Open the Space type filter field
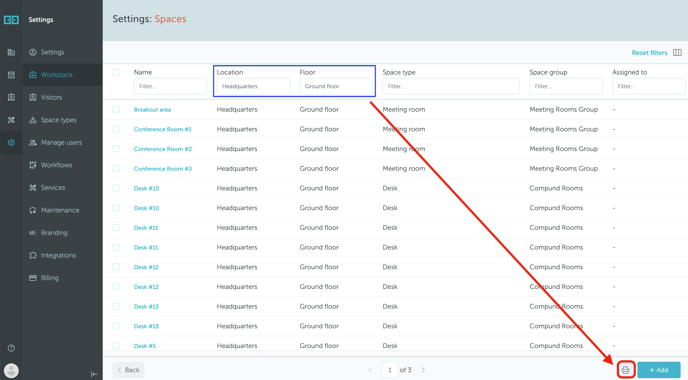 coord(451,86)
